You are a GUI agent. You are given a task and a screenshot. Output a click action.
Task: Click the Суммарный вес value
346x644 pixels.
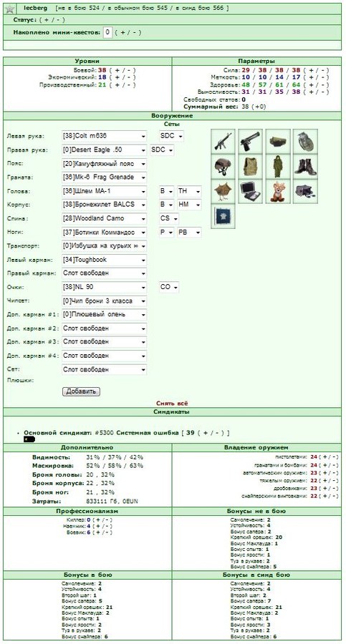click(254, 107)
